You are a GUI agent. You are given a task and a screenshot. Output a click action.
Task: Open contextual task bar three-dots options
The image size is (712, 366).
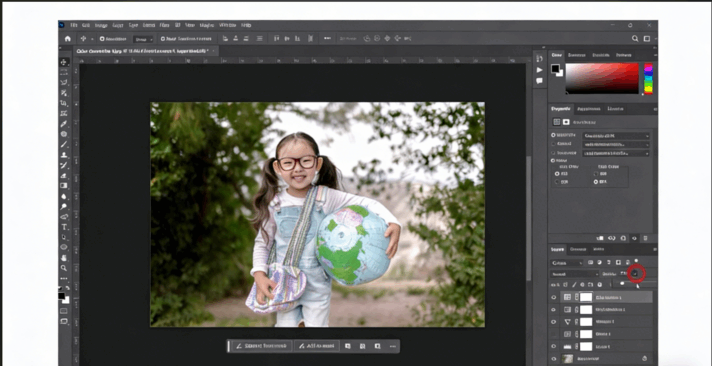(393, 346)
